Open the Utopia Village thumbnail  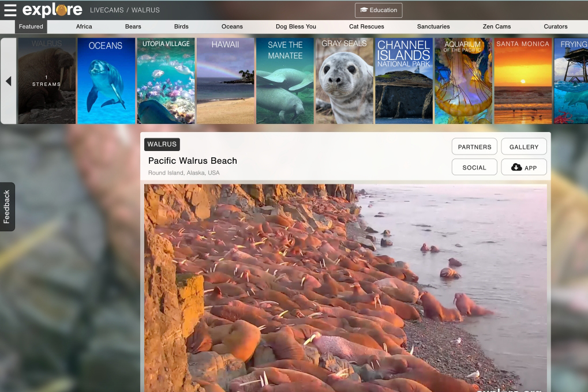pos(166,81)
